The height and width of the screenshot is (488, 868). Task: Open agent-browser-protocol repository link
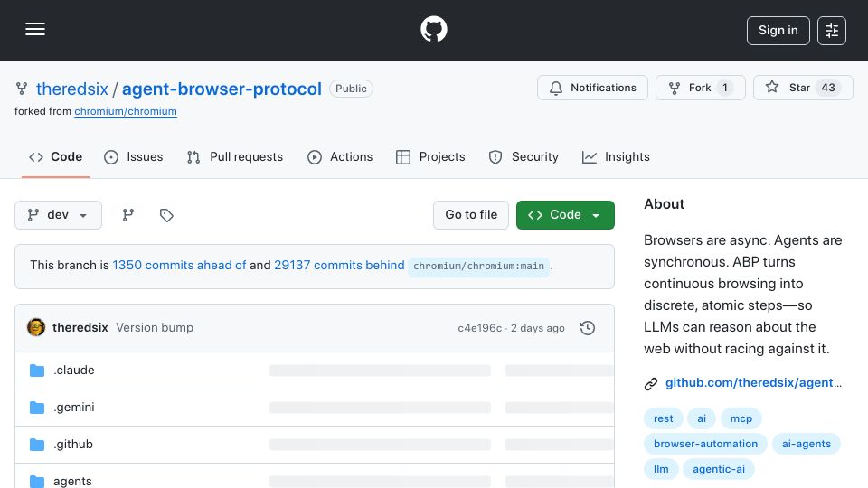pyautogui.click(x=222, y=89)
